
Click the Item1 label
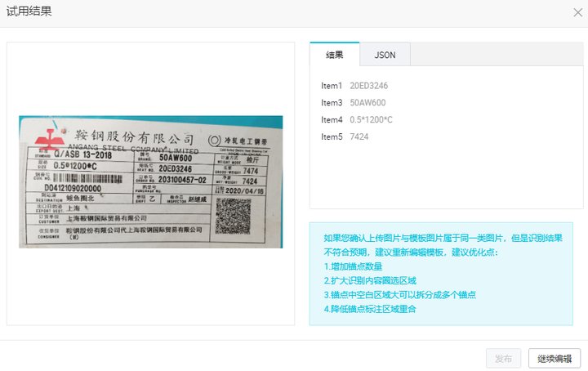pyautogui.click(x=332, y=86)
